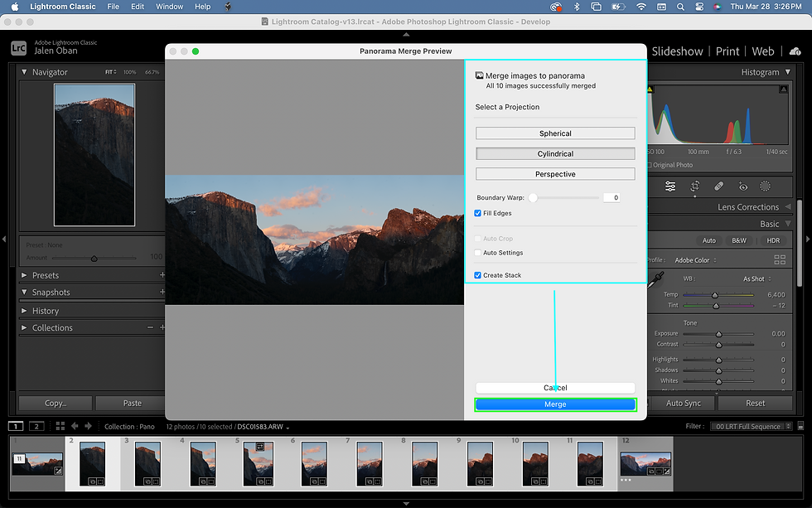Go back with the left arrow

(75, 426)
